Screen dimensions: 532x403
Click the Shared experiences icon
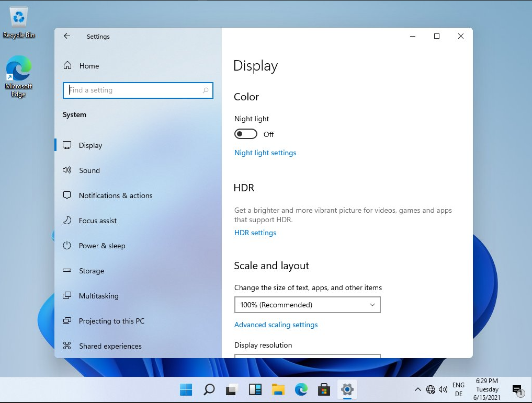pos(67,346)
